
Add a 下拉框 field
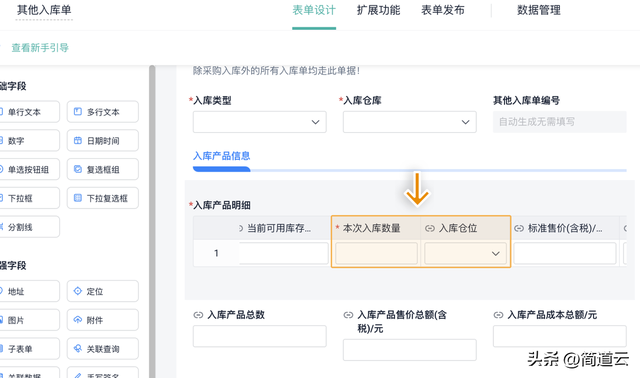(29, 198)
